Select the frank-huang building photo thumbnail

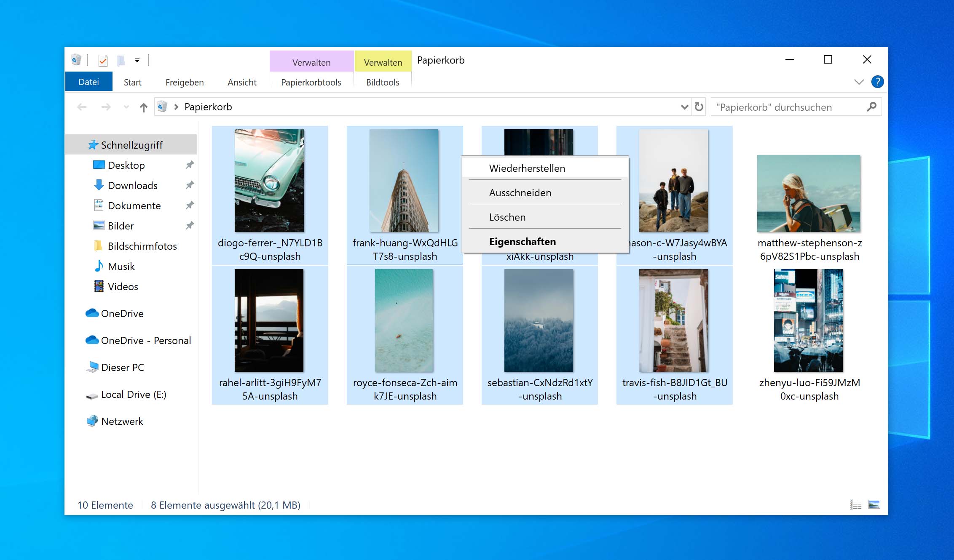[x=404, y=181]
